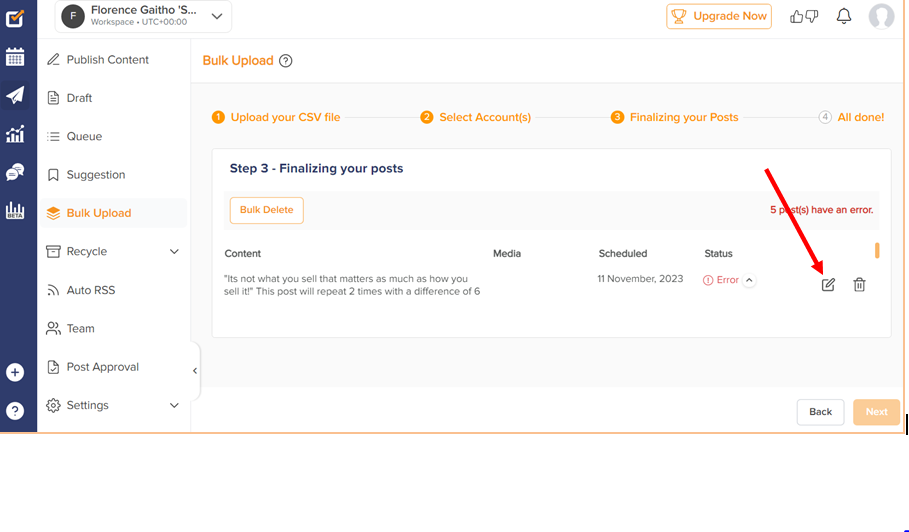Expand the Settings menu chevron
The image size is (909, 532).
pos(174,406)
